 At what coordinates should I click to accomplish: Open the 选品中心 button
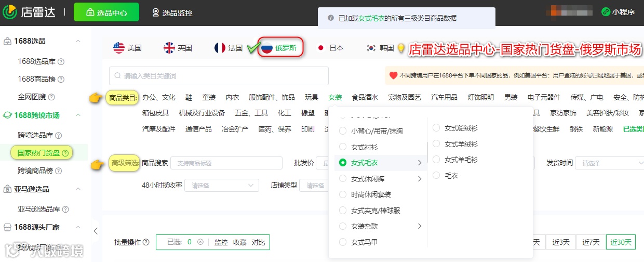(x=106, y=12)
